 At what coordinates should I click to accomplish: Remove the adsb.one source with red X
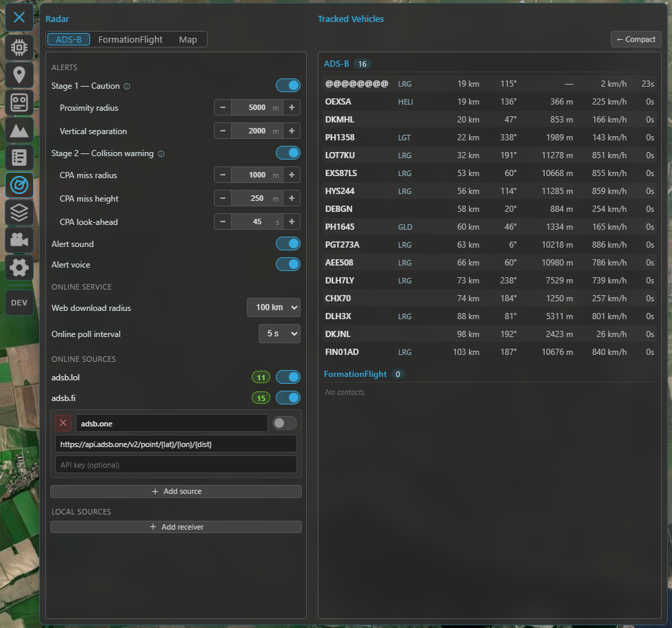(x=63, y=423)
